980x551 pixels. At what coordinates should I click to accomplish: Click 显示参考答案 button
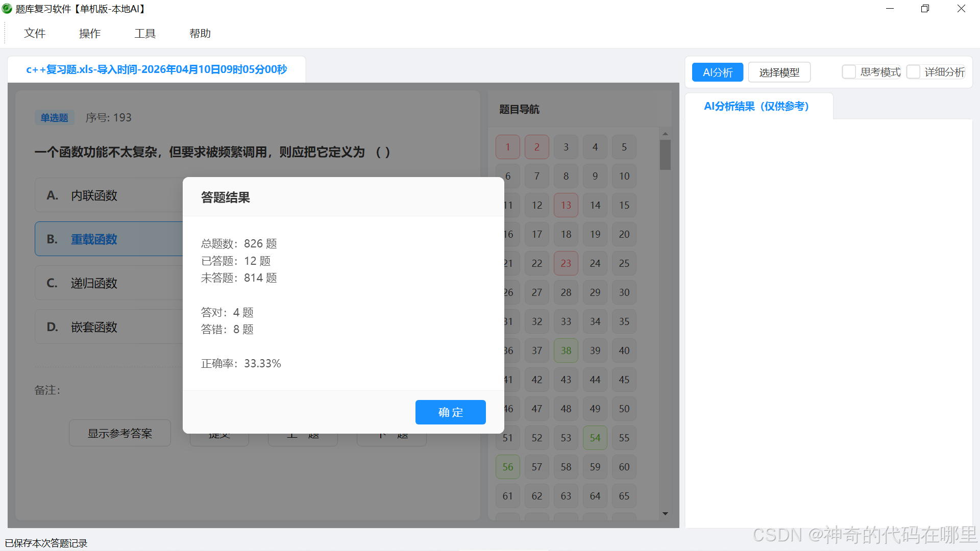tap(120, 433)
